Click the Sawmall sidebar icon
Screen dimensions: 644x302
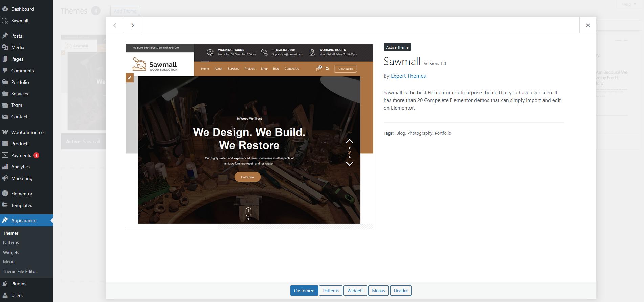click(x=5, y=21)
